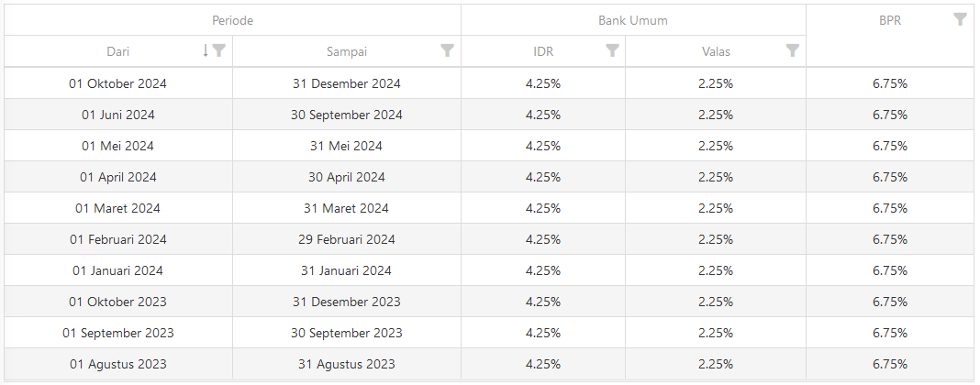Viewport: 980px width, 385px height.
Task: Click the Bank Umum group header
Action: pos(633,20)
